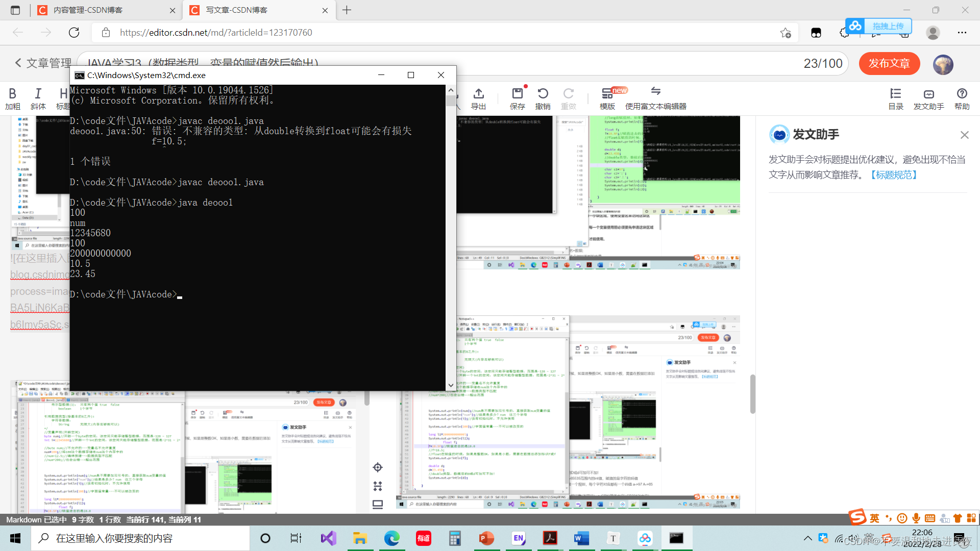Click the Sogou emoji smiley icon
Image resolution: width=980 pixels, height=551 pixels.
(902, 518)
